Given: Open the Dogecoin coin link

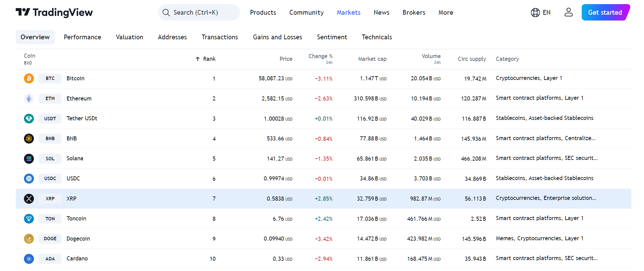Looking at the screenshot, I should (x=78, y=239).
